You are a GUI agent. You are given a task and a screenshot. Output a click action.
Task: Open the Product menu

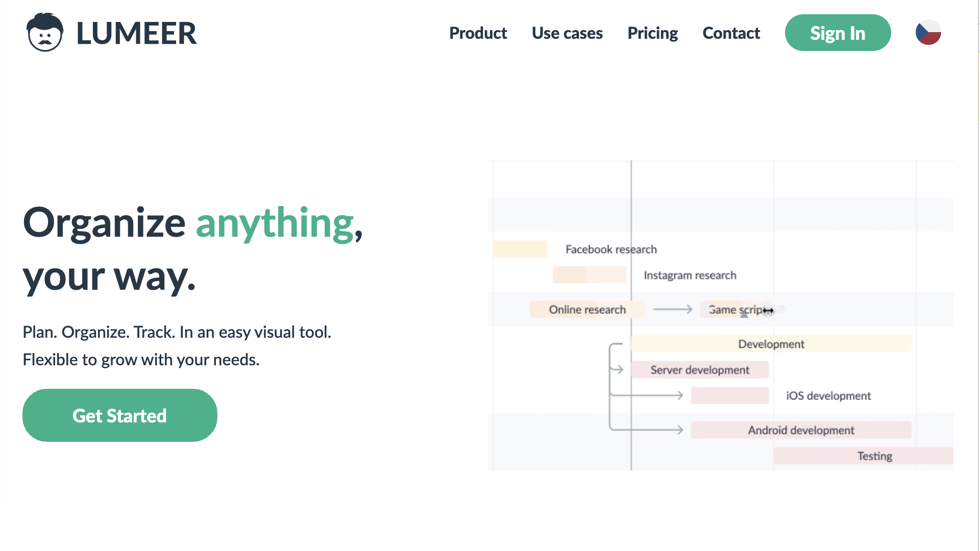point(478,33)
